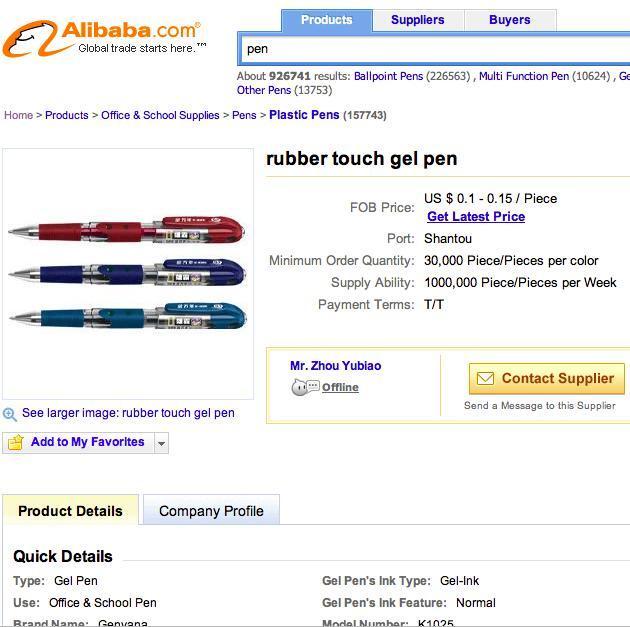Click the gel pen product image
Viewport: 630px width, 627px height.
(128, 275)
